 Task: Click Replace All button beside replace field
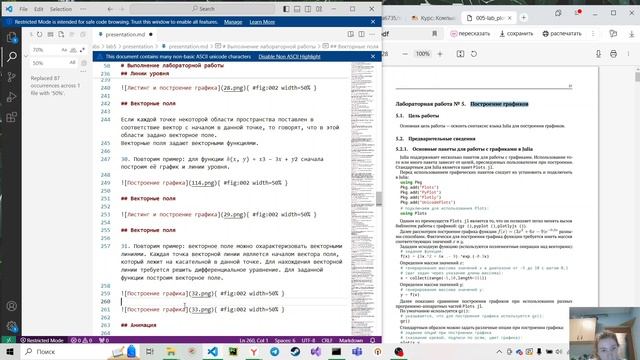[x=84, y=63]
